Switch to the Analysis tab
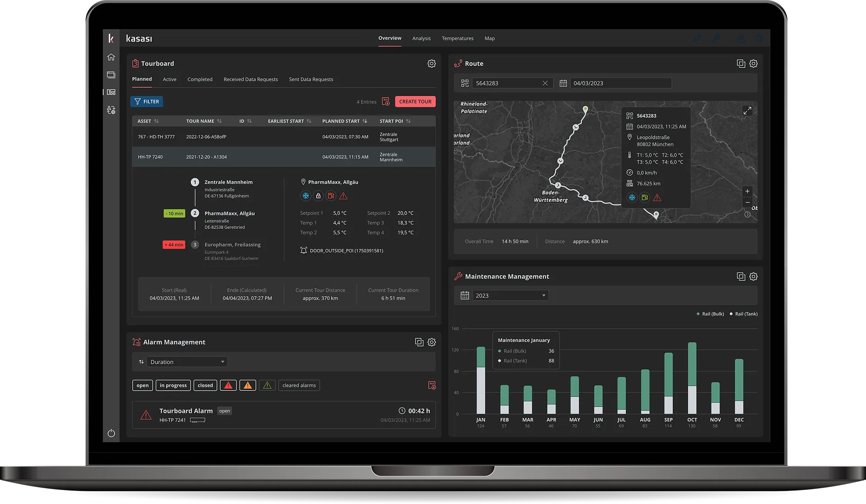 tap(421, 38)
